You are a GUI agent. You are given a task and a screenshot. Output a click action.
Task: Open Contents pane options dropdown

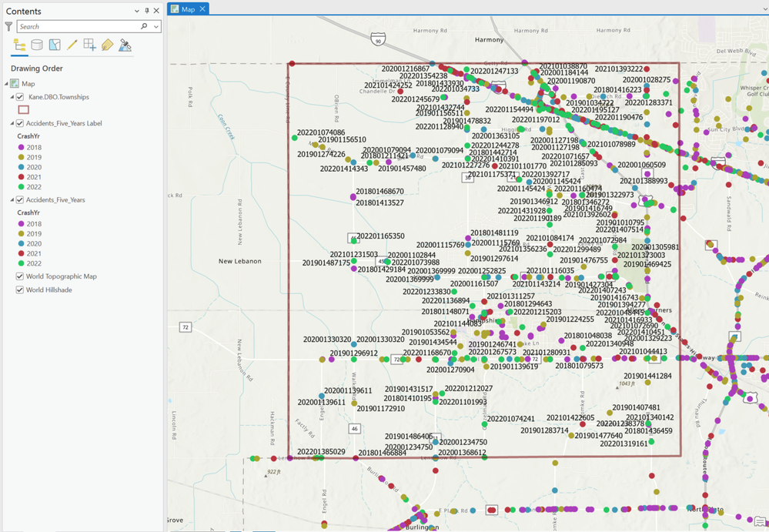[137, 11]
